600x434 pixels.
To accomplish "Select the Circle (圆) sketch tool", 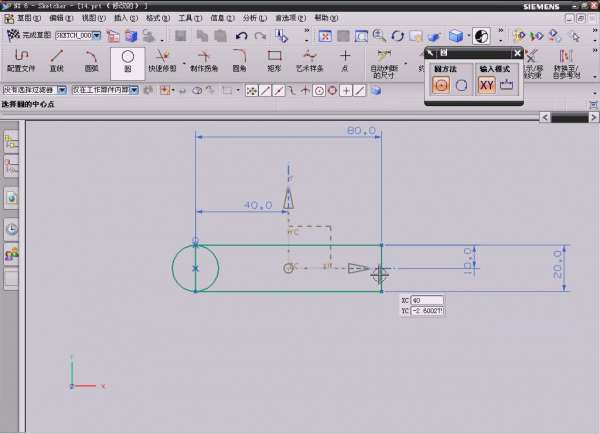I will click(x=127, y=62).
